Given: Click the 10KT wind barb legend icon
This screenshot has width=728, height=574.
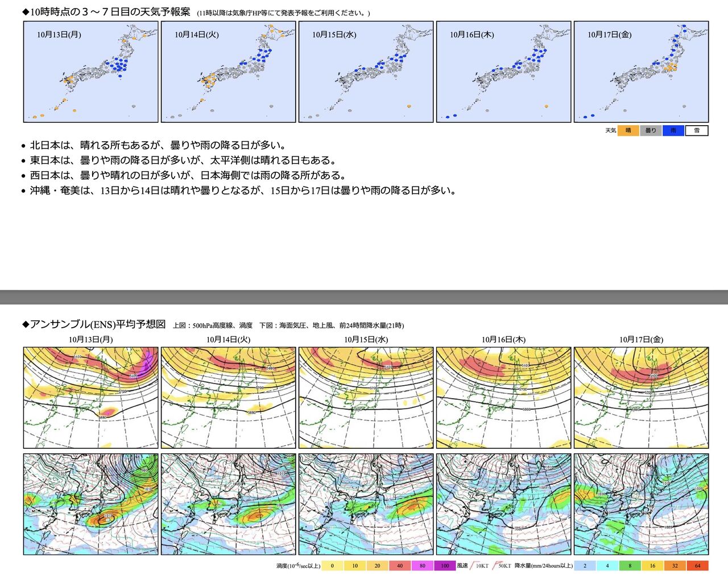Looking at the screenshot, I should tap(479, 565).
